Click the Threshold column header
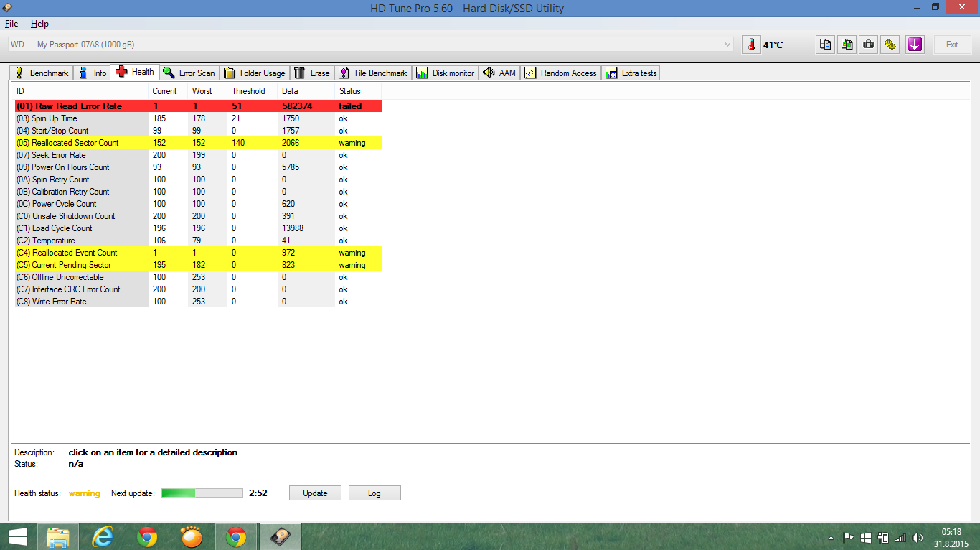Viewport: 980px width, 550px height. [253, 91]
